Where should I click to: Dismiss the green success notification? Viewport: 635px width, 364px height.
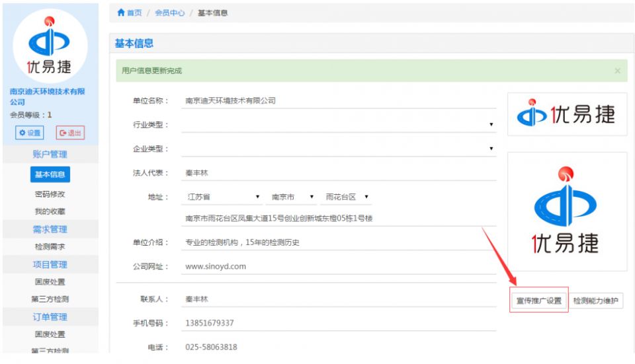pyautogui.click(x=617, y=71)
